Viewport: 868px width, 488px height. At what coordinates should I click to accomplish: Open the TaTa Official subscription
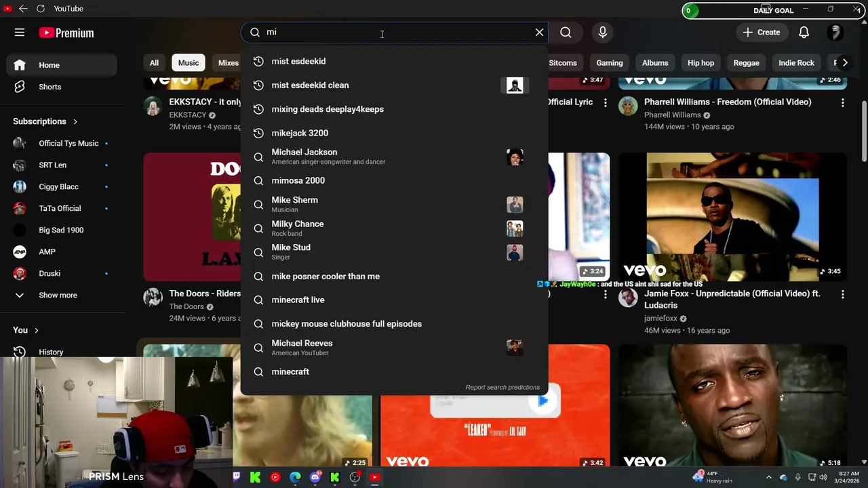click(62, 209)
